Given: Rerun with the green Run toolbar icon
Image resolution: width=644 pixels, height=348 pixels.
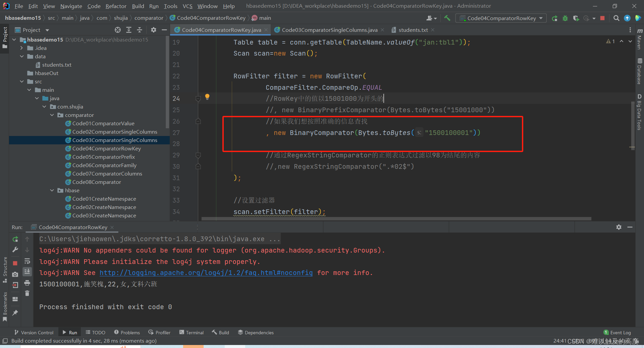Looking at the screenshot, I should 554,18.
